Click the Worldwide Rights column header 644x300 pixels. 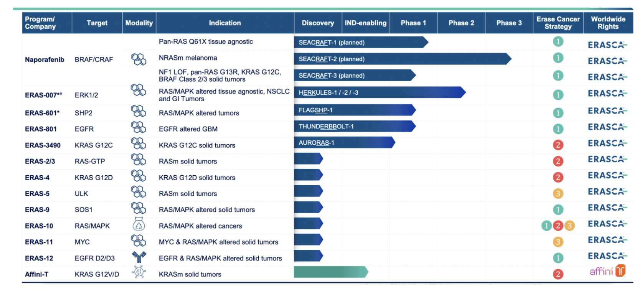pos(608,23)
